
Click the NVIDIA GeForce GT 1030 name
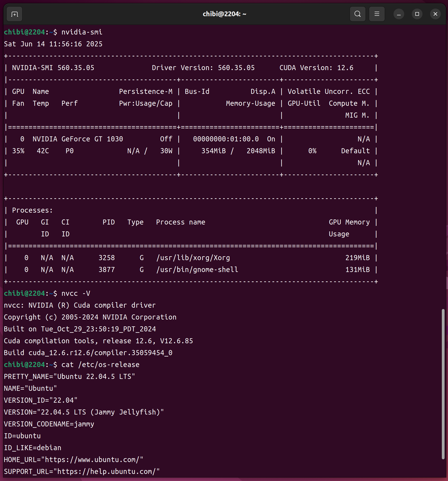78,139
